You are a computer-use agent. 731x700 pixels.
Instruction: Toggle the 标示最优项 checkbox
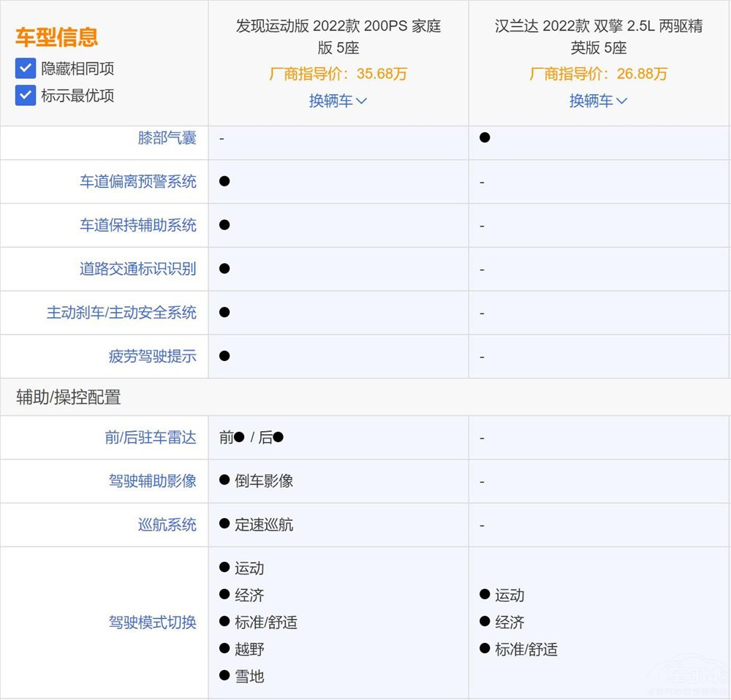26,95
